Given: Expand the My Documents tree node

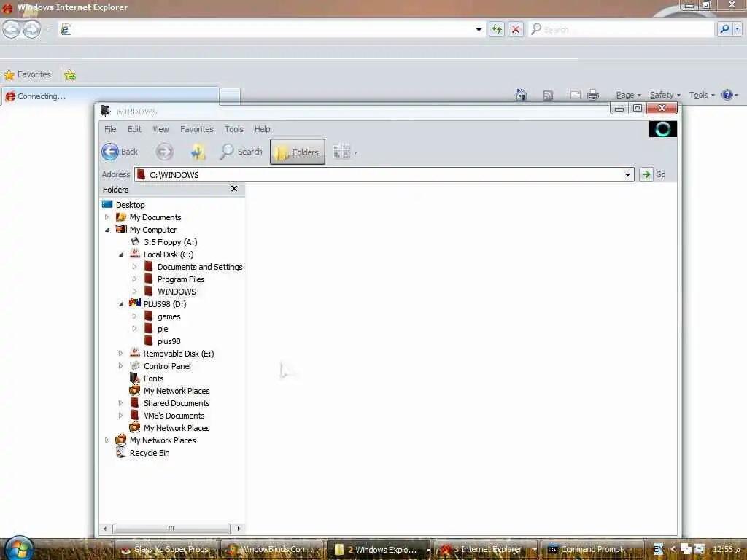Looking at the screenshot, I should tap(107, 217).
